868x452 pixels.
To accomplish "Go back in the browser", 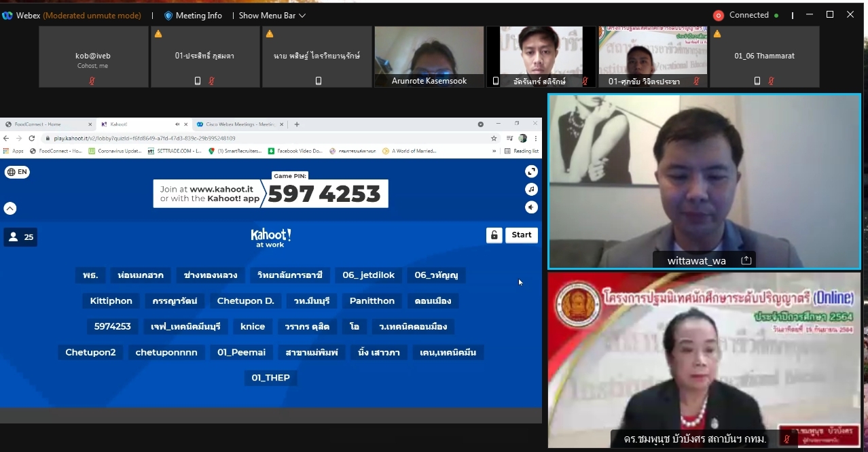I will coord(7,138).
